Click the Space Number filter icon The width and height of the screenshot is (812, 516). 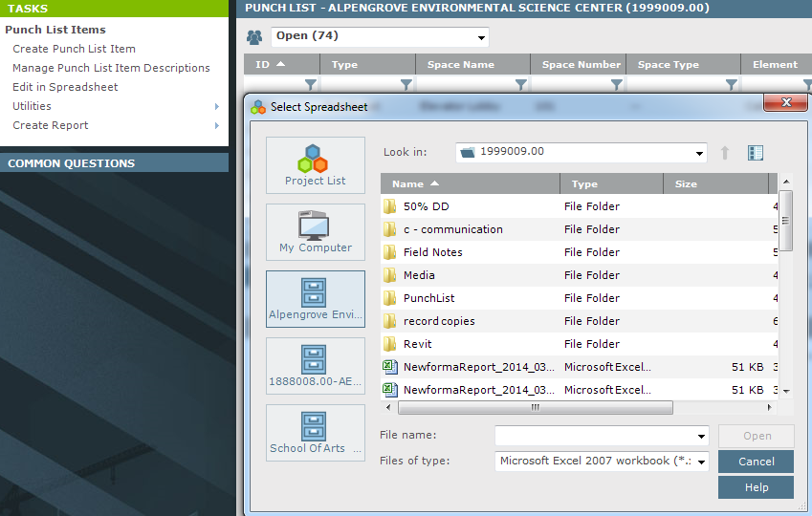coord(617,84)
